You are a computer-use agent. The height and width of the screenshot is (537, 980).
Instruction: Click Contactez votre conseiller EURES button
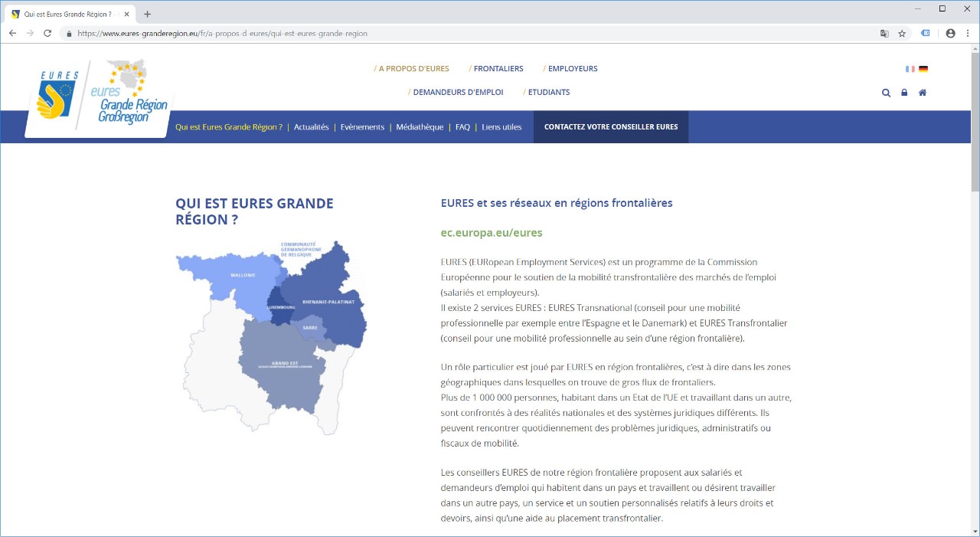(x=611, y=127)
